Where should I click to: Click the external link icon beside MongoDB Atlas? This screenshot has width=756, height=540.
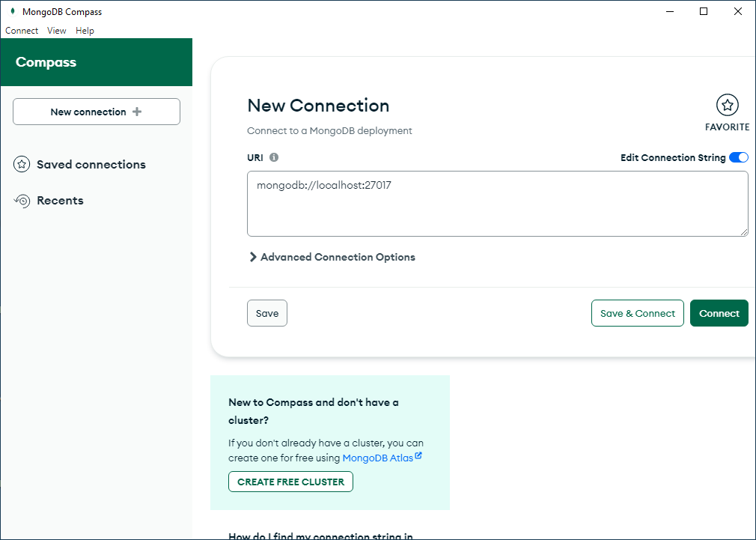tap(418, 456)
